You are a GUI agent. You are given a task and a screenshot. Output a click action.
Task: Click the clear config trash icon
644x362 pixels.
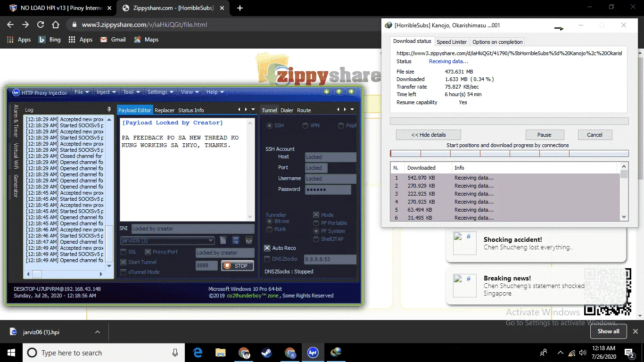click(249, 240)
